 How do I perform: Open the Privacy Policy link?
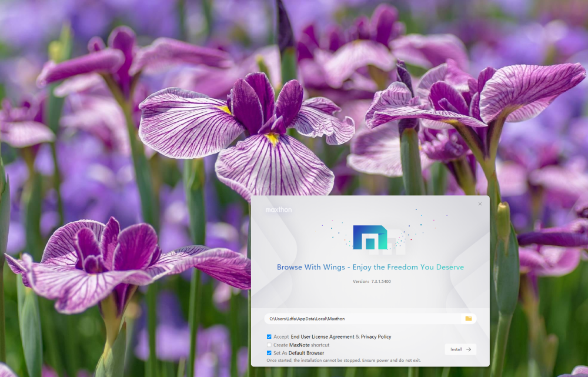pos(376,337)
